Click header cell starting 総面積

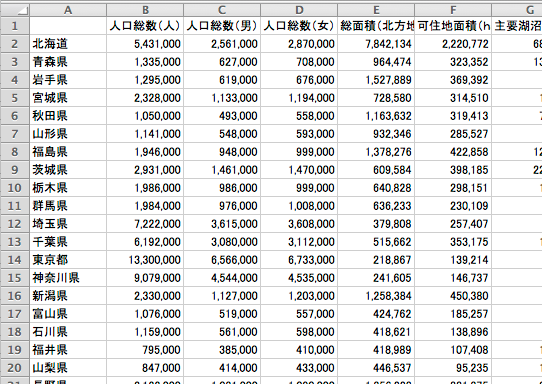376,26
